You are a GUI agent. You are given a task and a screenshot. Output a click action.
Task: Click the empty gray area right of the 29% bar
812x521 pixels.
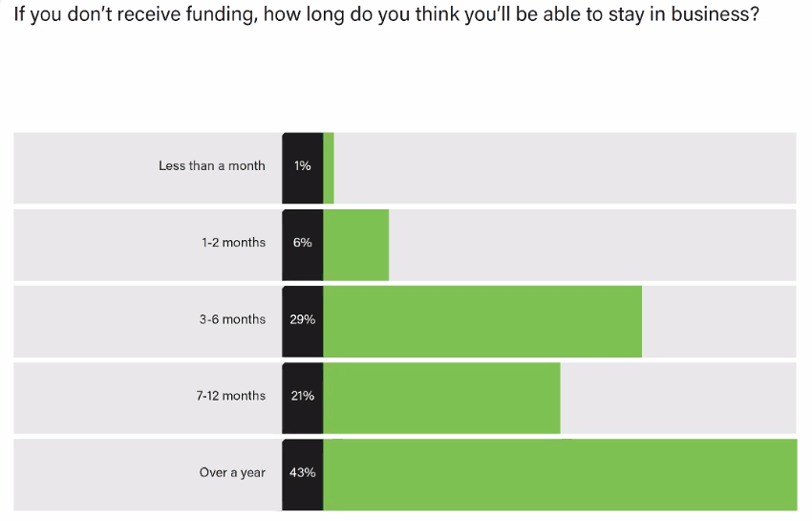click(x=719, y=321)
